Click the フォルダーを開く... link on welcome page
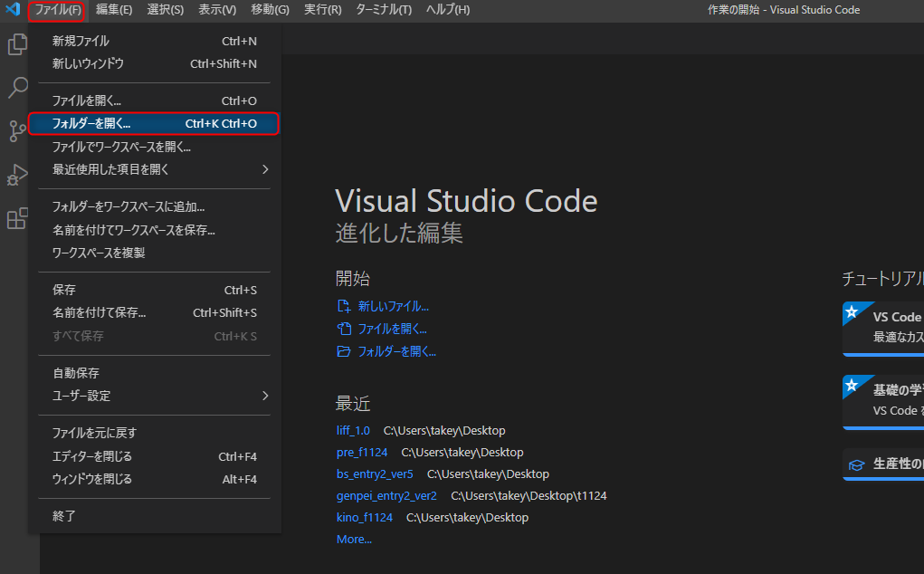 coord(396,352)
